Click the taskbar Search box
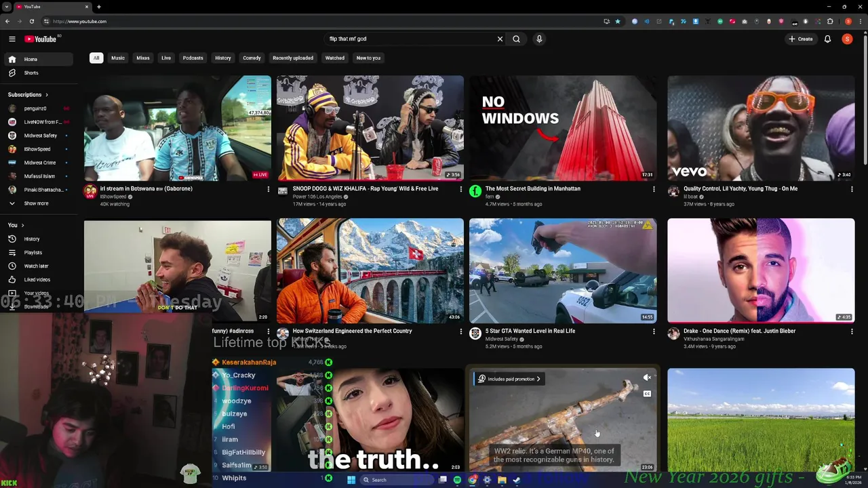This screenshot has height=488, width=868. click(x=397, y=480)
